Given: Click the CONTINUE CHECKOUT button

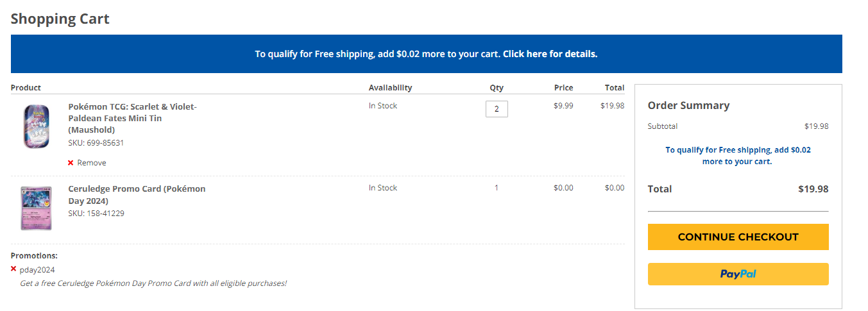Looking at the screenshot, I should coord(738,237).
